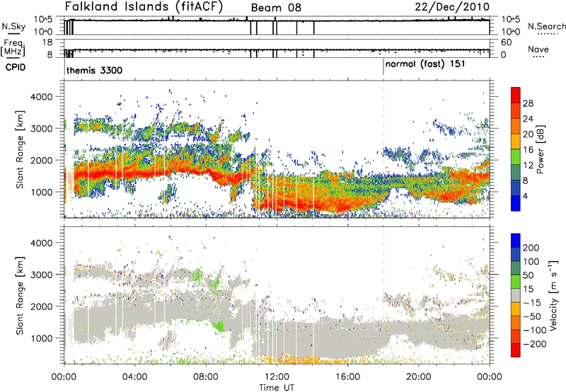Click the "Velocity [m s-1]" colorbar title
This screenshot has height=392, width=566.
[x=553, y=295]
